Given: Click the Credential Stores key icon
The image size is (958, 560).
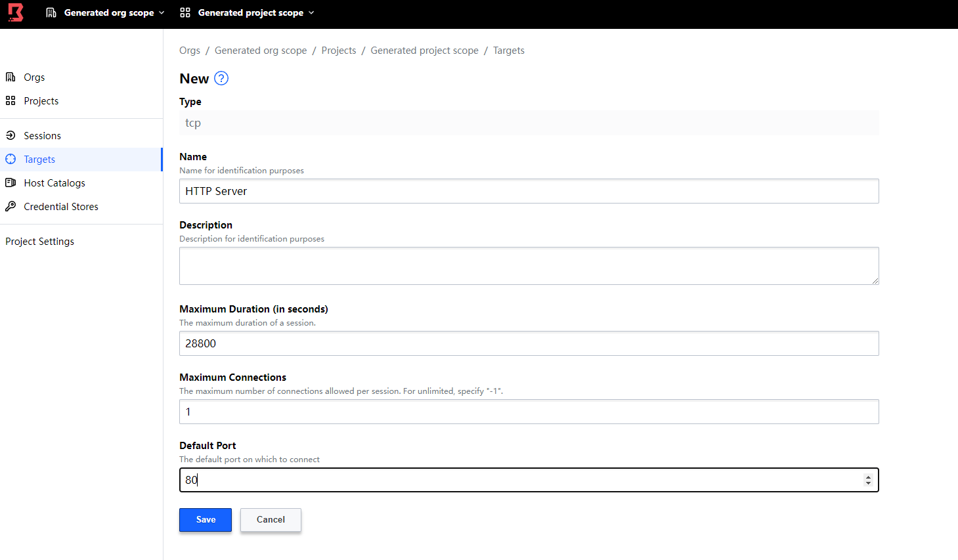Looking at the screenshot, I should click(11, 206).
